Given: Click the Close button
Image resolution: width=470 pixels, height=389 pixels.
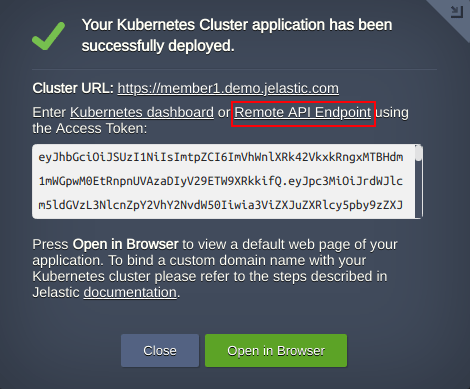Looking at the screenshot, I should tap(160, 351).
